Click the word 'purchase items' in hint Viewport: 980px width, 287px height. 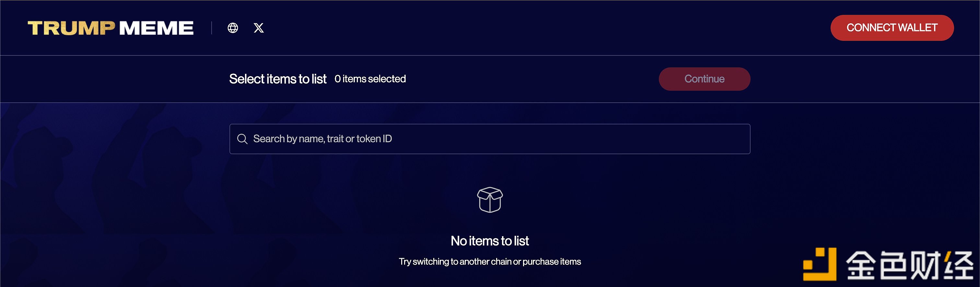[552, 261]
